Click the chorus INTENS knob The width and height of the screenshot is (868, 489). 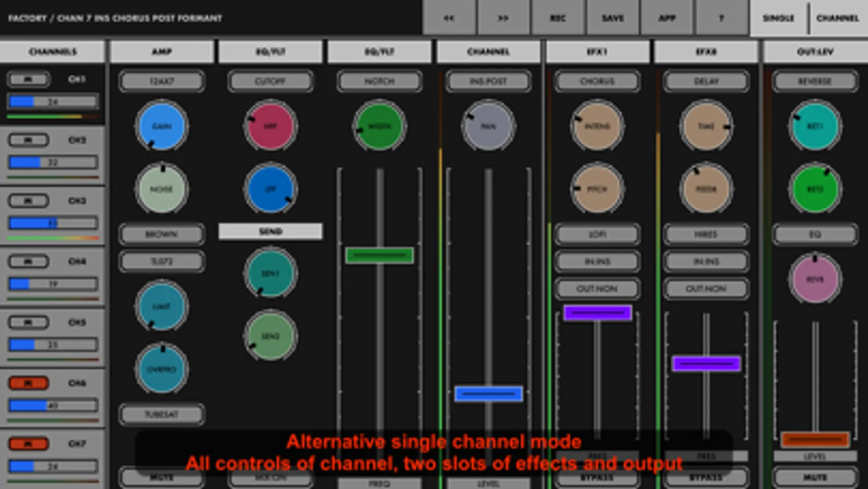coord(597,126)
